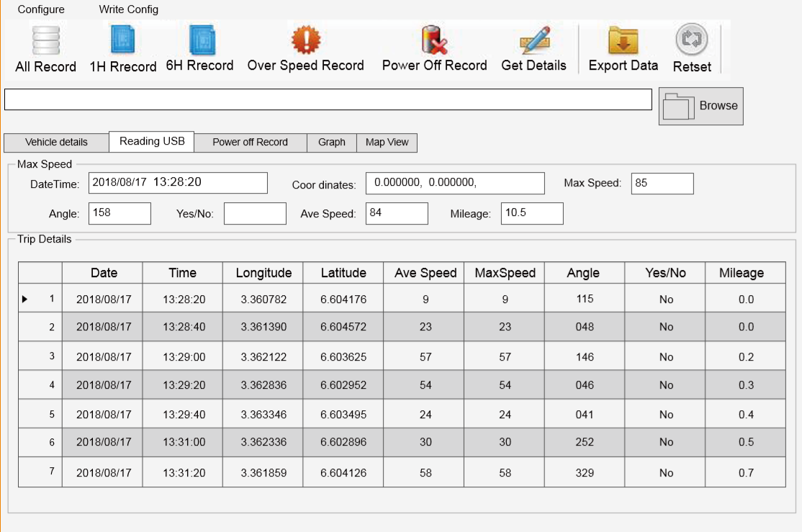Load the 1H Rrecord view
The width and height of the screenshot is (802, 532).
[123, 40]
